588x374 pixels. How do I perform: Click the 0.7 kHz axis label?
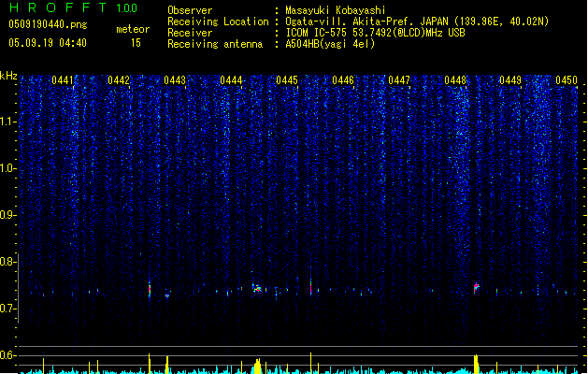tap(7, 309)
